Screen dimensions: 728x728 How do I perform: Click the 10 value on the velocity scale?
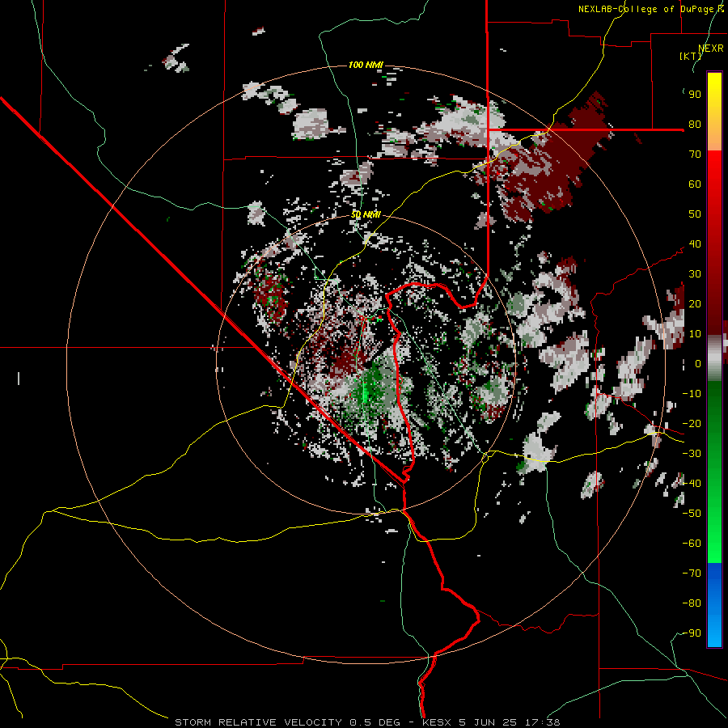tap(695, 334)
